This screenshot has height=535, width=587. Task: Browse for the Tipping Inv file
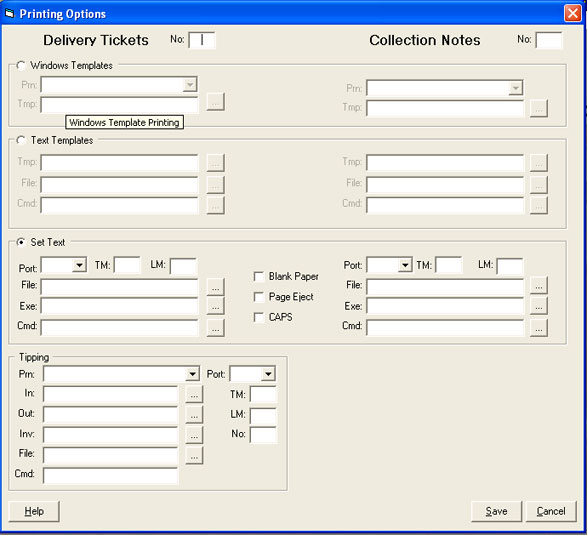(x=194, y=435)
